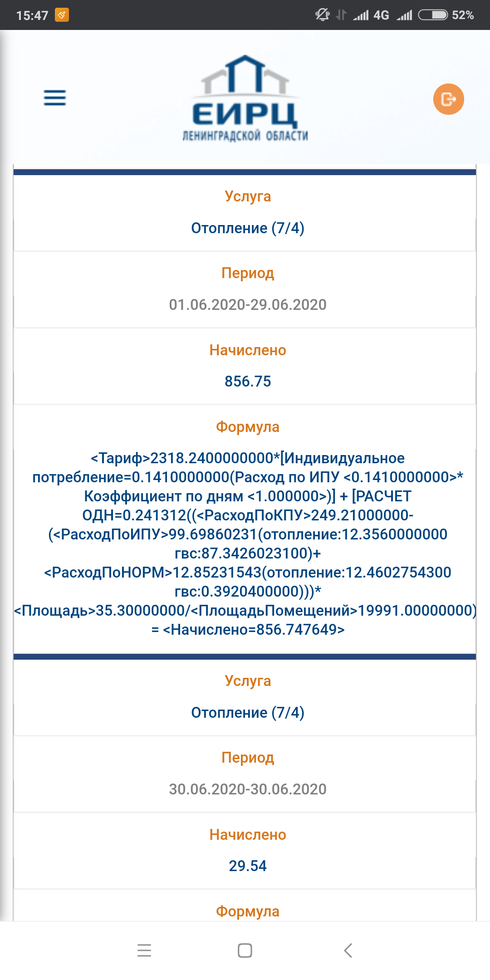Select period 30.06.2020-30.06.2020
The image size is (490, 980).
point(248,789)
